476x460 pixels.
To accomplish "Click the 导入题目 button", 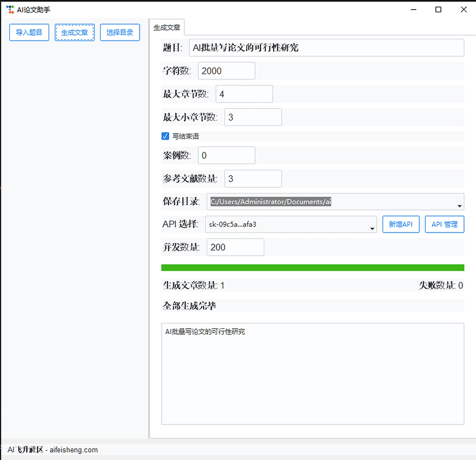I will coord(29,33).
